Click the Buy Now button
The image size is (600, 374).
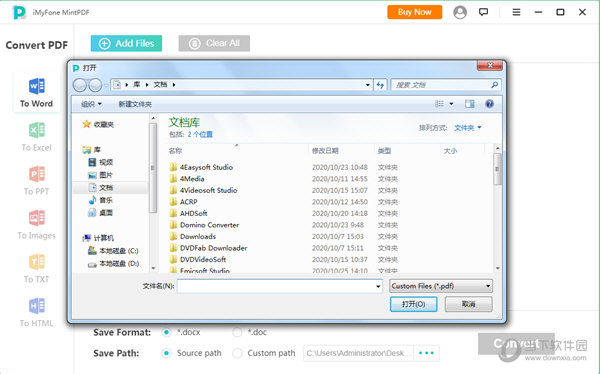[x=414, y=12]
